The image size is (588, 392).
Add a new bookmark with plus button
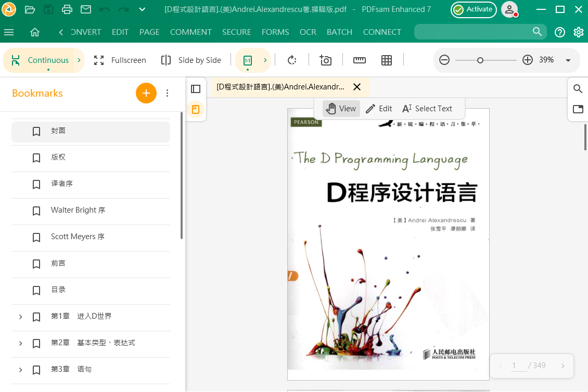(146, 93)
